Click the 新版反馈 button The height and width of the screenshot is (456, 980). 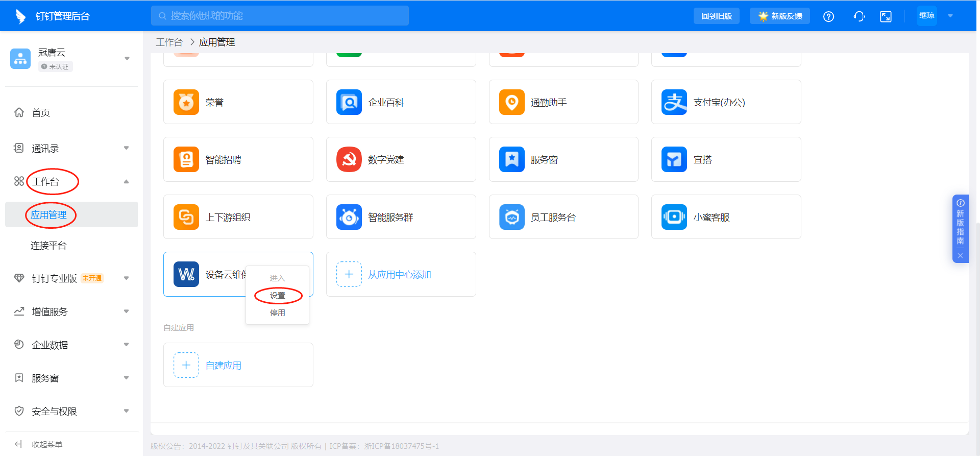[780, 16]
